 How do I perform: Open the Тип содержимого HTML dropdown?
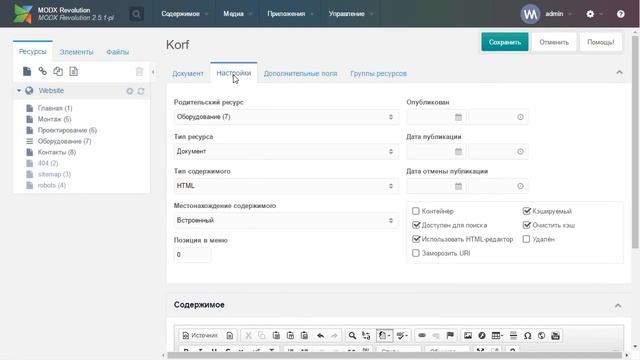[286, 186]
